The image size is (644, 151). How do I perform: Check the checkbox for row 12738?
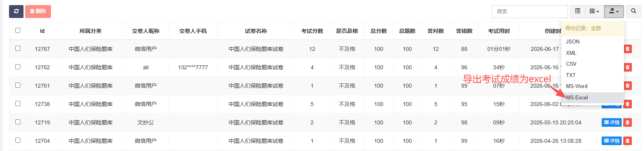click(x=18, y=103)
